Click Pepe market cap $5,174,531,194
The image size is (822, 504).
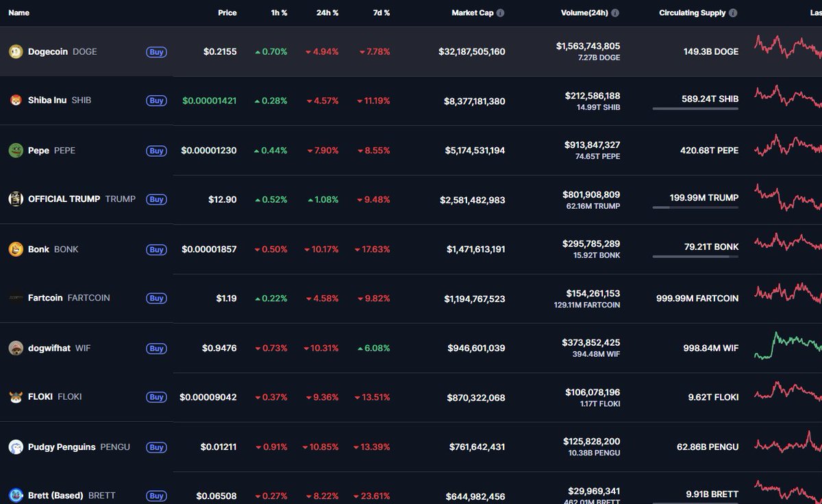475,151
